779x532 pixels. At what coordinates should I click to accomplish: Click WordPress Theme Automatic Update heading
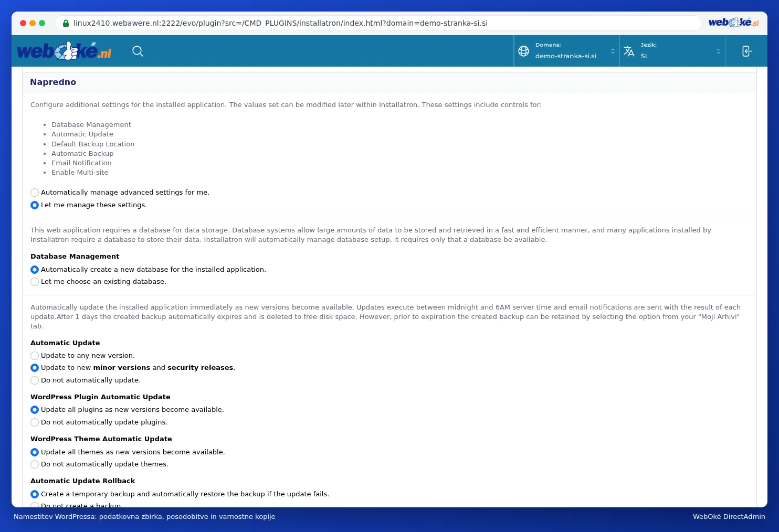pyautogui.click(x=101, y=439)
